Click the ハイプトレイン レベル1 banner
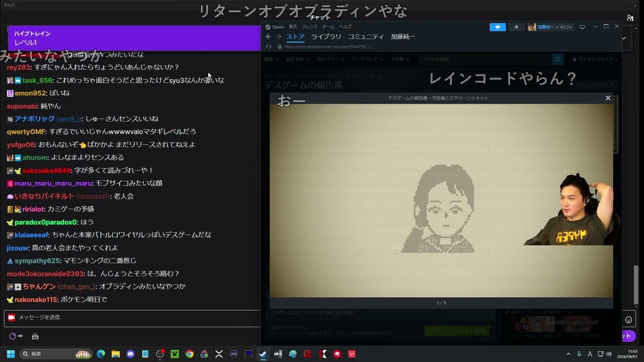 point(133,38)
